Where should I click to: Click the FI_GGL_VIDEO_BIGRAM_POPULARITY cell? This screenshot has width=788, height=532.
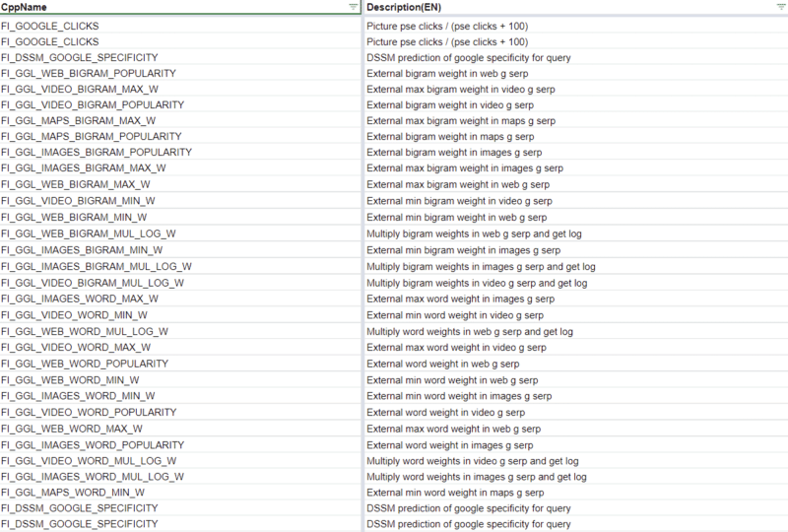pos(180,104)
